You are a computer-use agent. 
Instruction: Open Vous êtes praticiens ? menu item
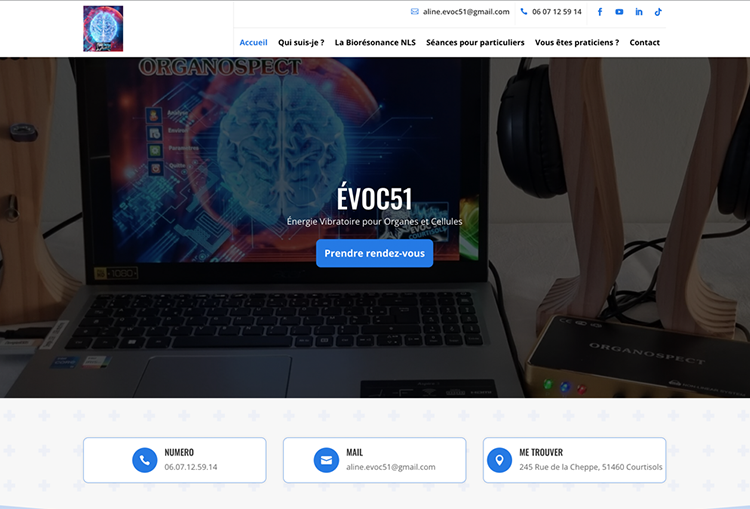(577, 43)
